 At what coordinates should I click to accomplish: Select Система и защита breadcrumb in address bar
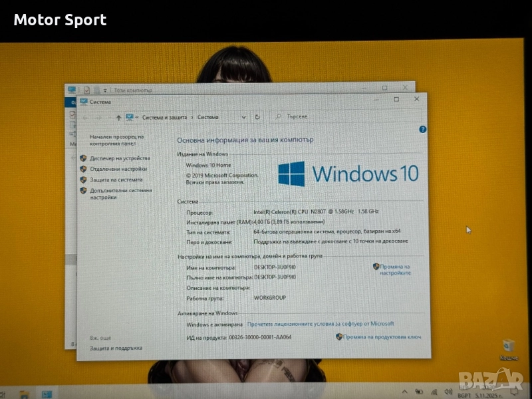tap(164, 117)
